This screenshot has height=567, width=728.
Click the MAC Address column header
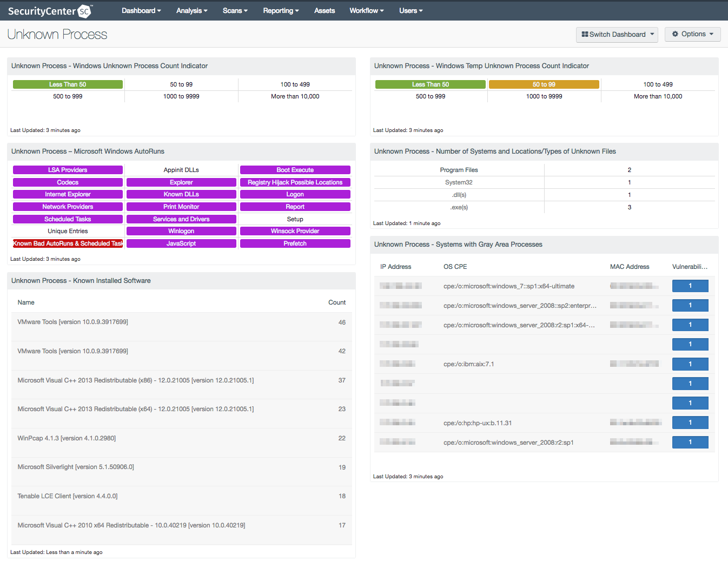630,267
